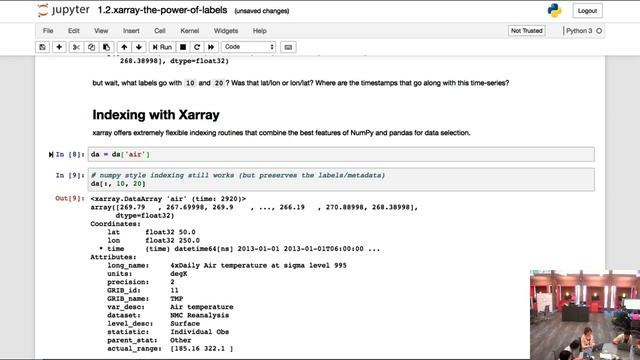Screen dimensions: 640x360
Task: Insert a cell below with the plus icon
Action: 59,47
